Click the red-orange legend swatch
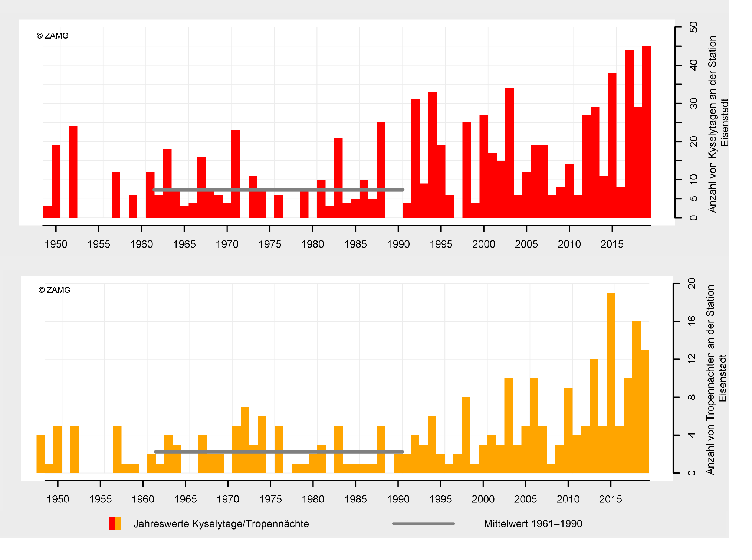The width and height of the screenshot is (752, 560). 115,523
